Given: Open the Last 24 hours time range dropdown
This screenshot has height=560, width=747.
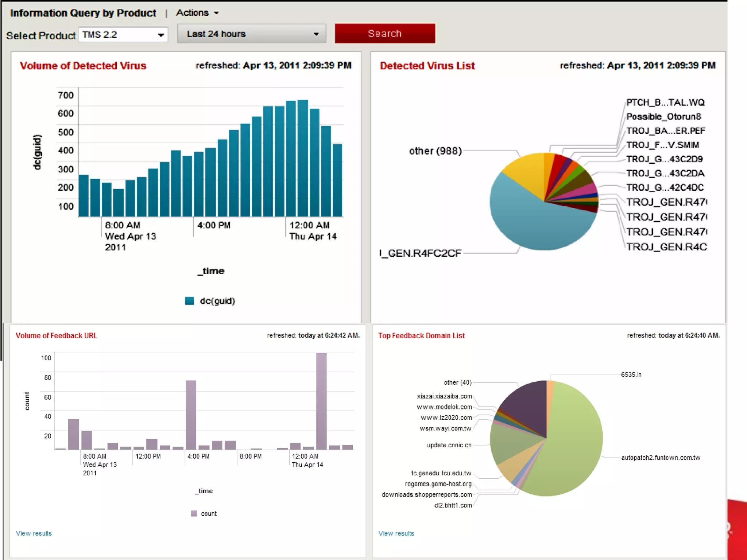Looking at the screenshot, I should pyautogui.click(x=252, y=34).
